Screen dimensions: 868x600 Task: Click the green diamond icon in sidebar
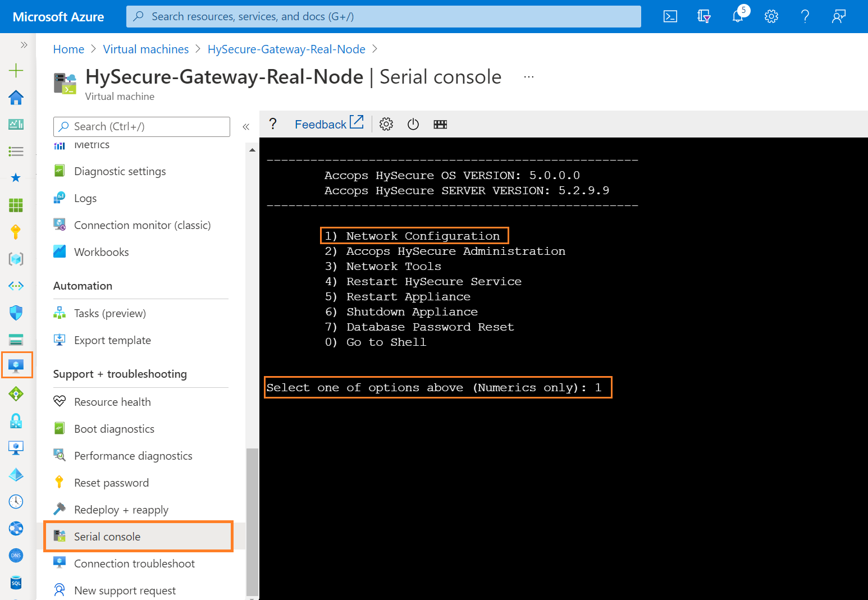click(x=16, y=394)
